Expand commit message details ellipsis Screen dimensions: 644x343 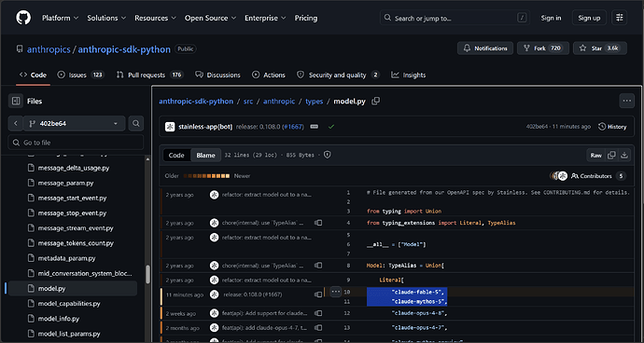(315, 127)
